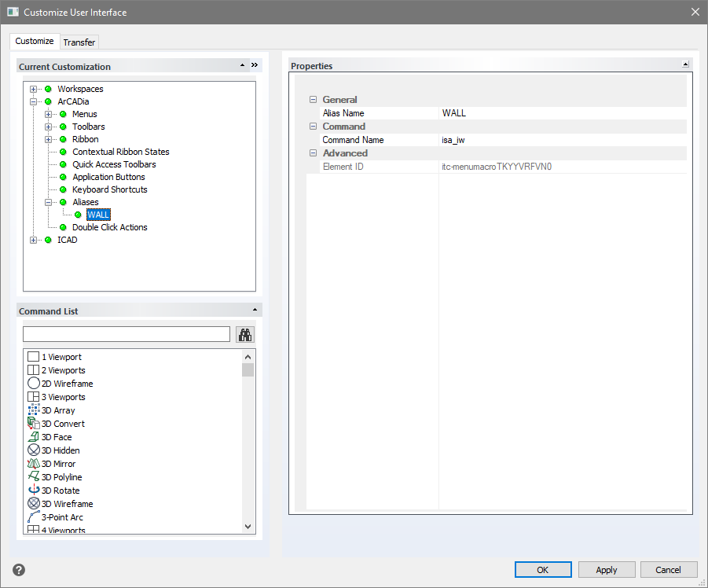This screenshot has width=708, height=588.
Task: Click the command list scrollbar thumb
Action: (248, 369)
